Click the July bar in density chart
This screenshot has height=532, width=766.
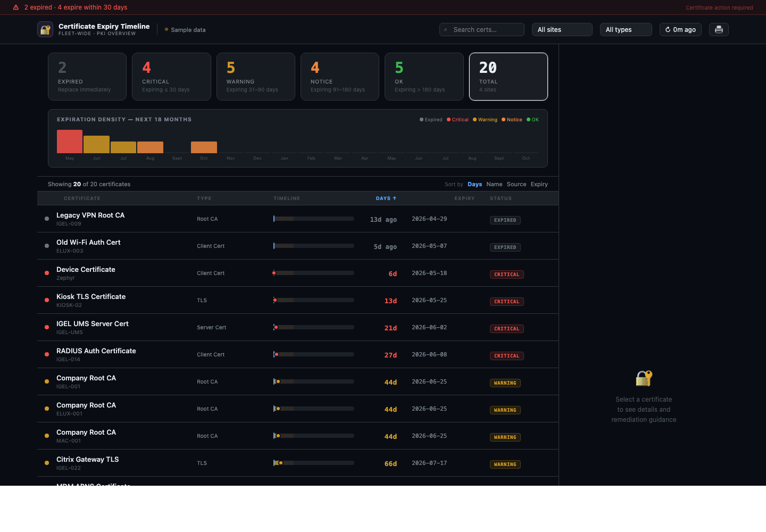123,147
